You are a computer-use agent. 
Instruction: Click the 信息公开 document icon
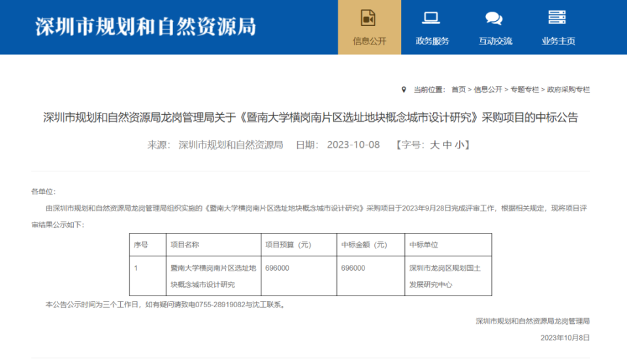click(x=368, y=18)
